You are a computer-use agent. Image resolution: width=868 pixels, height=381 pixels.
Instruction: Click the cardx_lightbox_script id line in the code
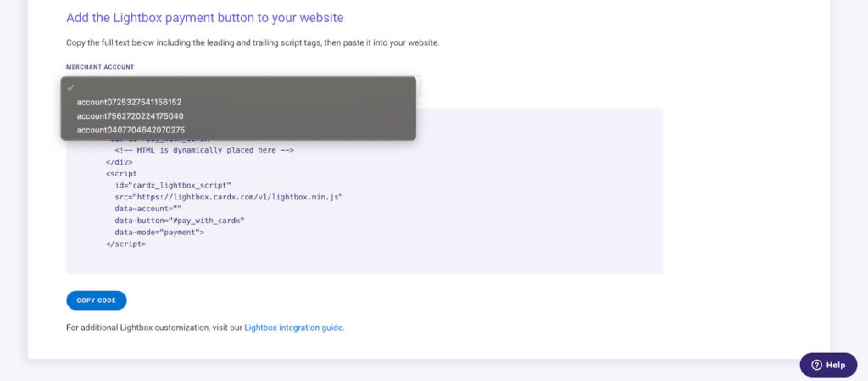pyautogui.click(x=173, y=184)
